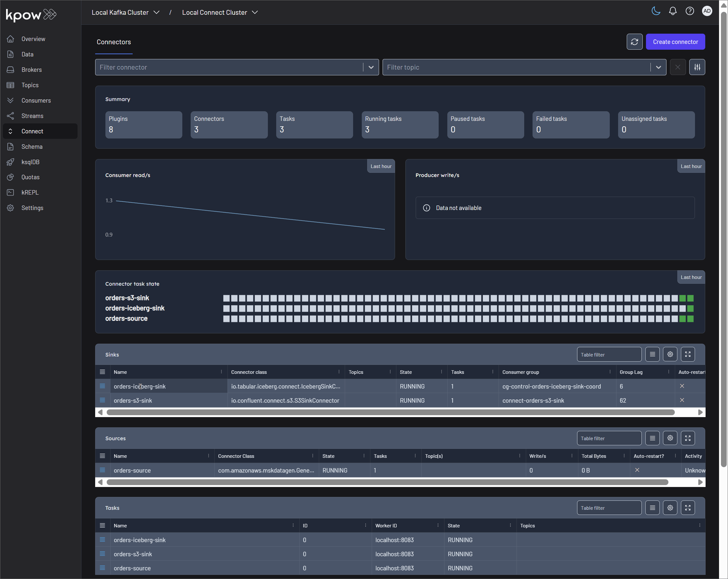Click the Sinks table horizontal scrollbar
Screen dimensions: 728x579
[x=390, y=412]
